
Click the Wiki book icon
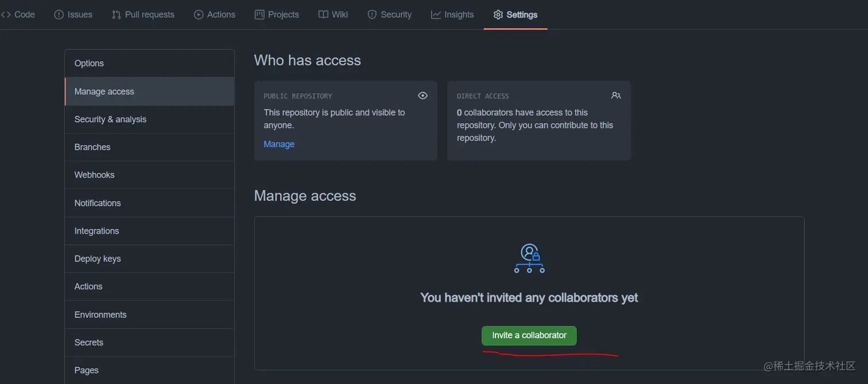click(323, 15)
